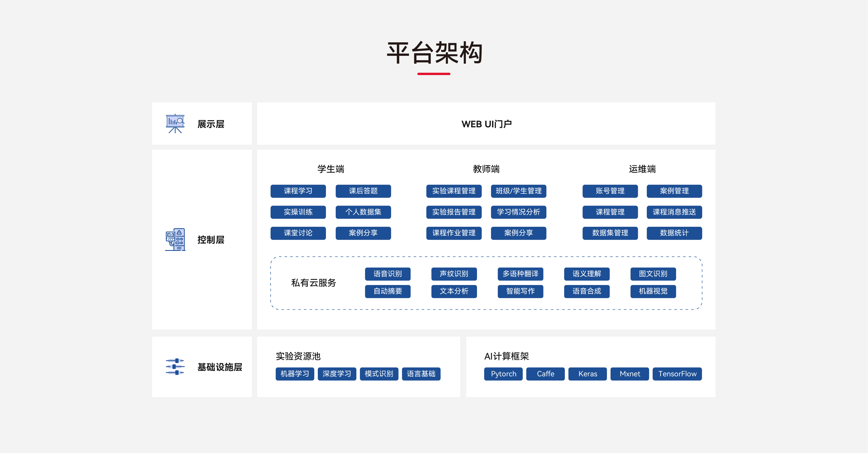Image resolution: width=868 pixels, height=453 pixels.
Task: Click the 私有云服务 label
Action: (x=314, y=283)
